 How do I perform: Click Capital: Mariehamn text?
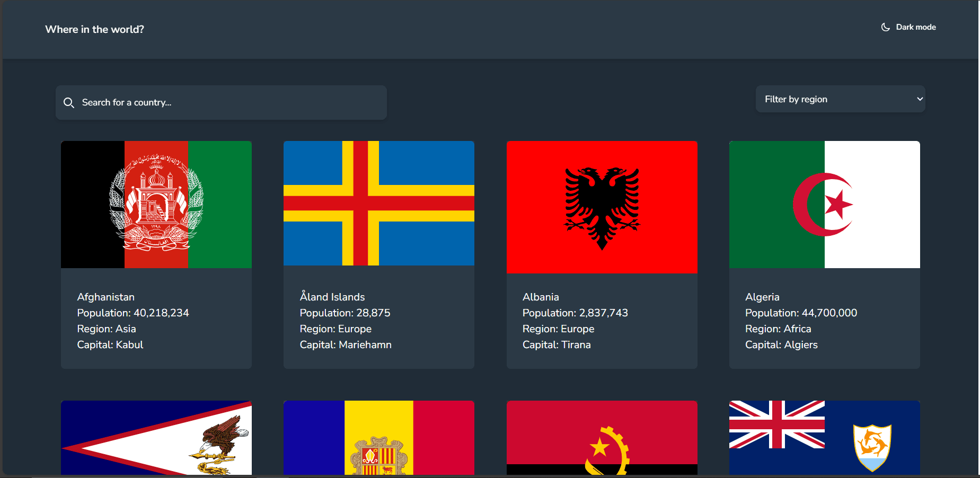tap(346, 344)
